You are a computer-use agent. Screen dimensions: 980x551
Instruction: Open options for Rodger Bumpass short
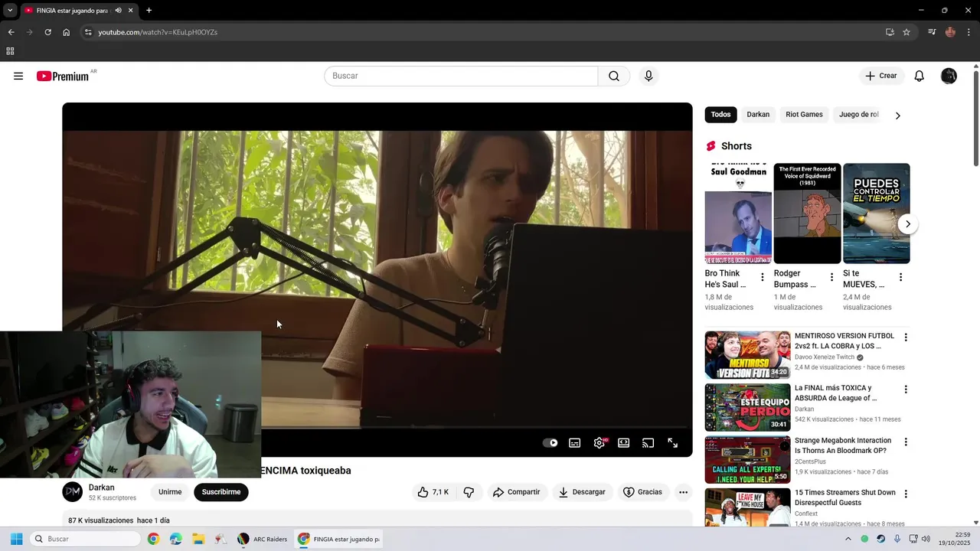click(831, 277)
